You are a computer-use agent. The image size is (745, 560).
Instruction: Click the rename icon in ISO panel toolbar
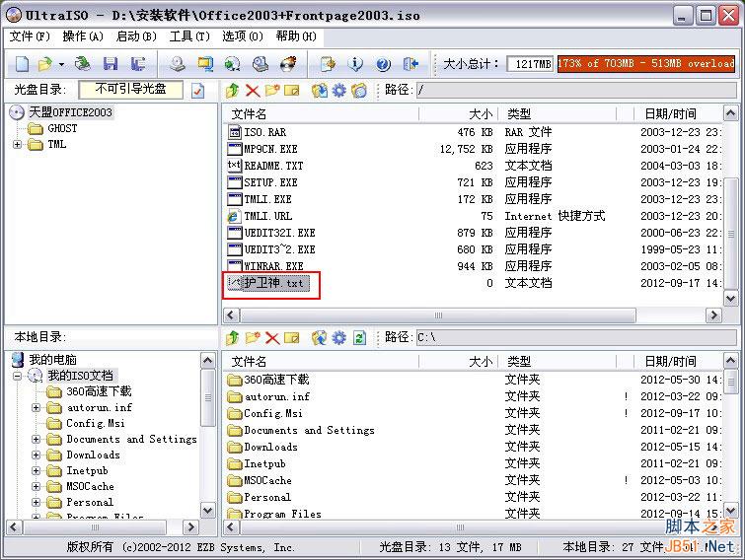tap(292, 90)
